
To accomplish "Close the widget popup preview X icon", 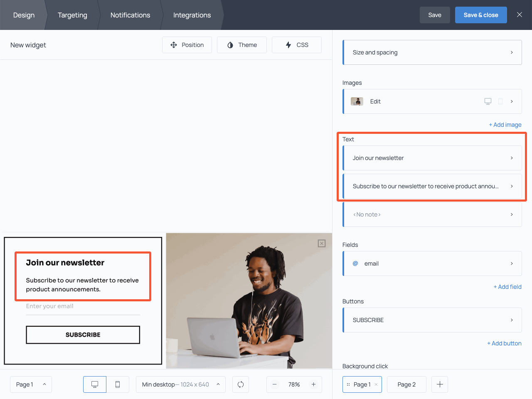I will (322, 244).
